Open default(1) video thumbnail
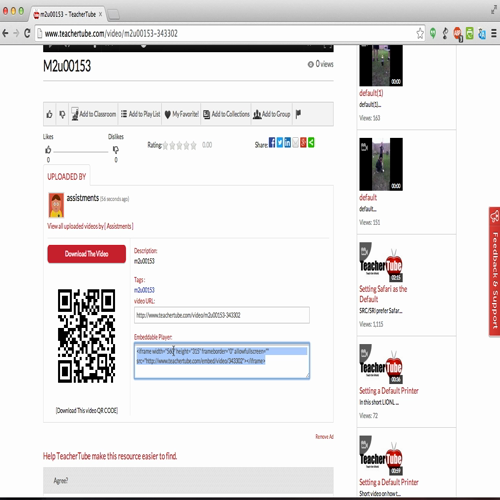Viewport: 500px width, 500px height. click(x=381, y=66)
